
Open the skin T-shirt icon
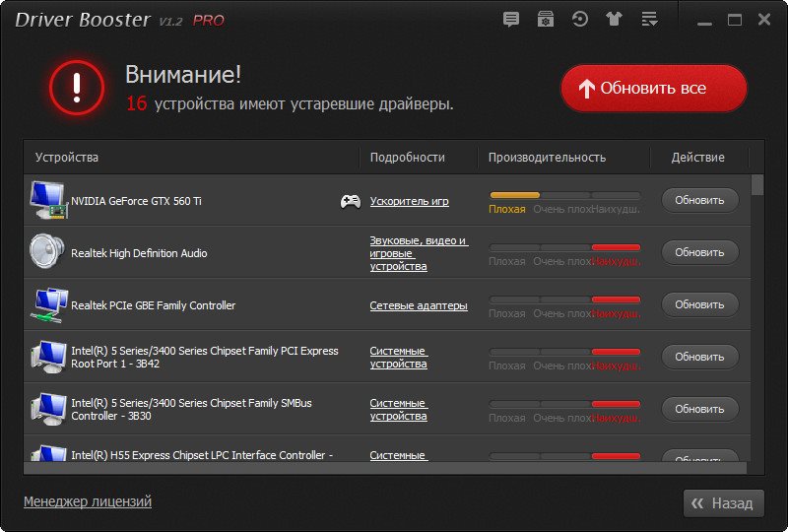point(614,19)
